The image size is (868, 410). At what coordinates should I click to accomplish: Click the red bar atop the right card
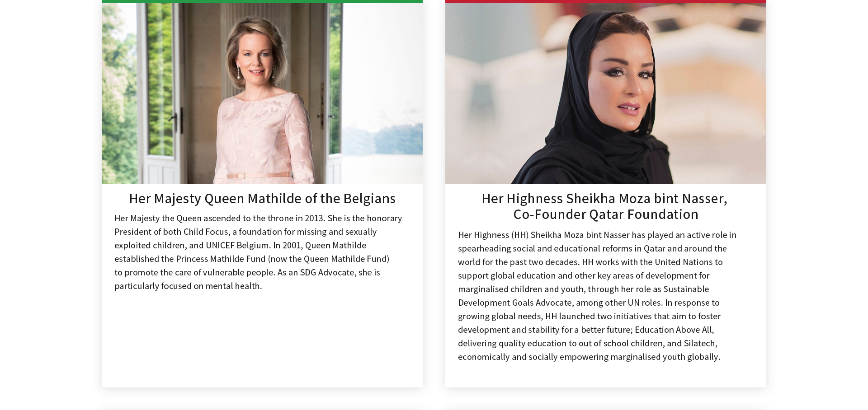tap(605, 1)
